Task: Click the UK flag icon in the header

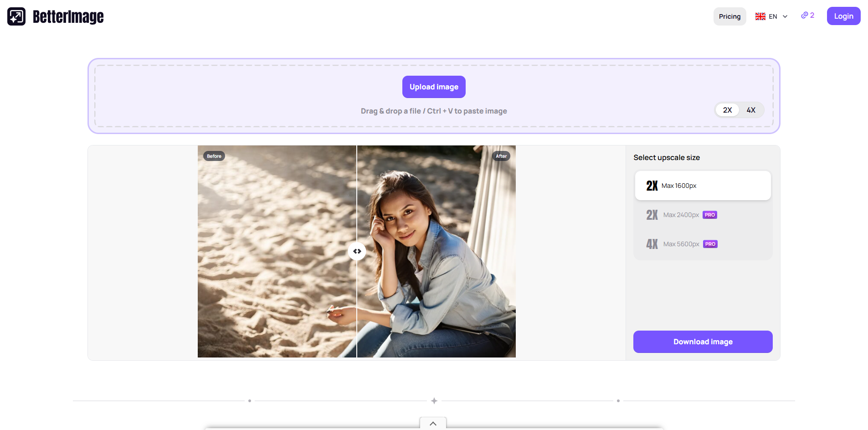Action: (760, 16)
